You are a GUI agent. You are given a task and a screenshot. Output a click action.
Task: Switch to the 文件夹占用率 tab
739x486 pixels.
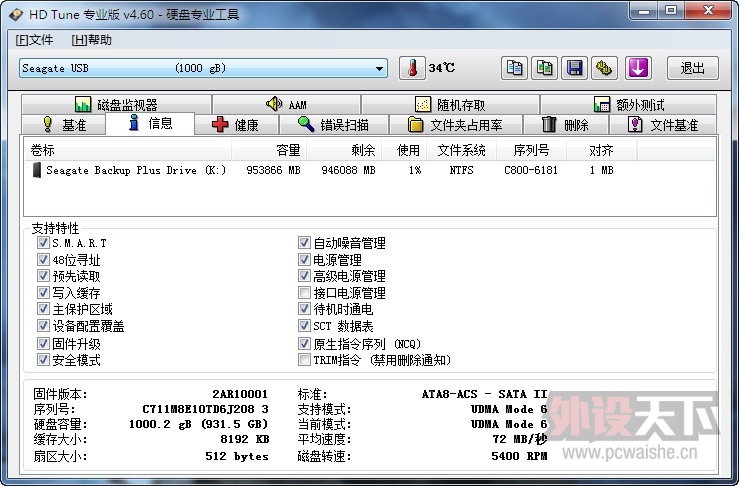[455, 125]
